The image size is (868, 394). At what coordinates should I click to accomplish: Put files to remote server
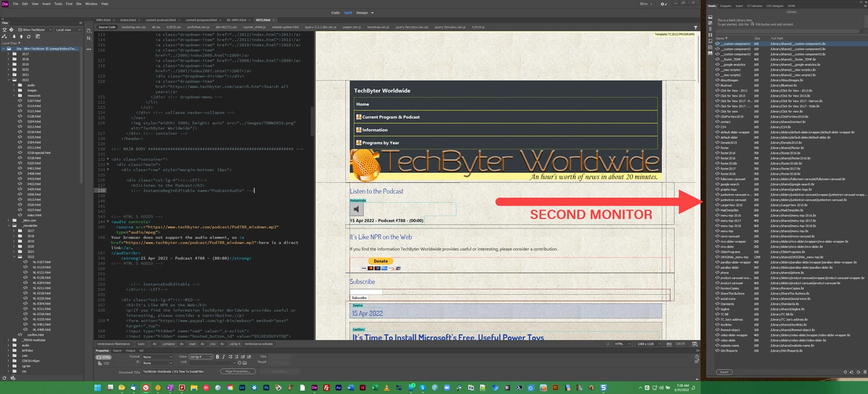[22, 36]
